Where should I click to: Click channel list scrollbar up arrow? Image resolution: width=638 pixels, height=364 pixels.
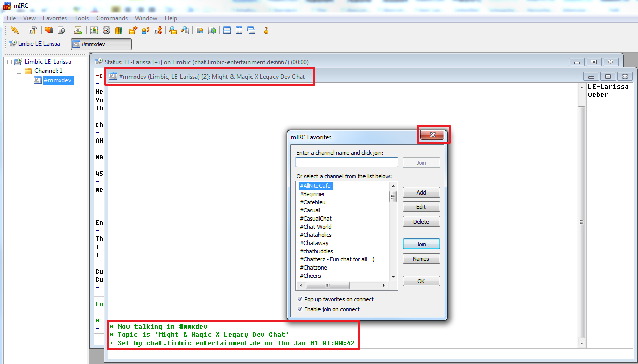[393, 186]
